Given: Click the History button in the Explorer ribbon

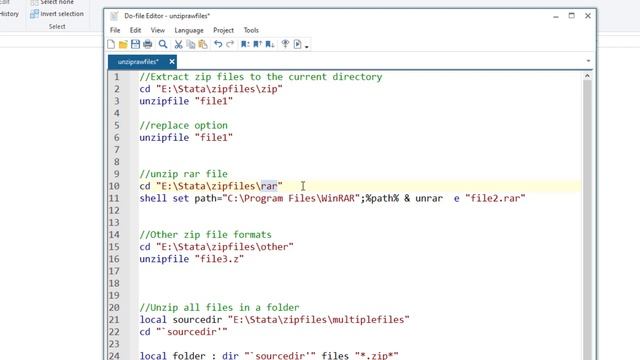Looking at the screenshot, I should 9,14.
